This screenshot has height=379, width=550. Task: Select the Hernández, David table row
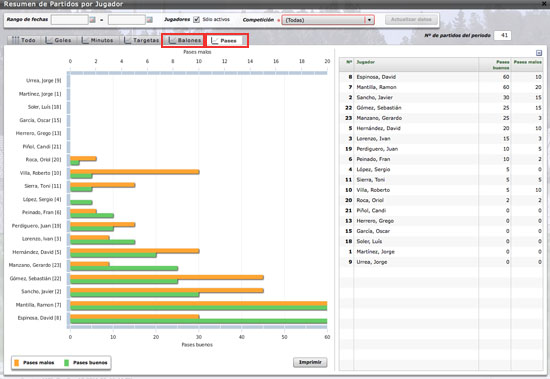(441, 128)
